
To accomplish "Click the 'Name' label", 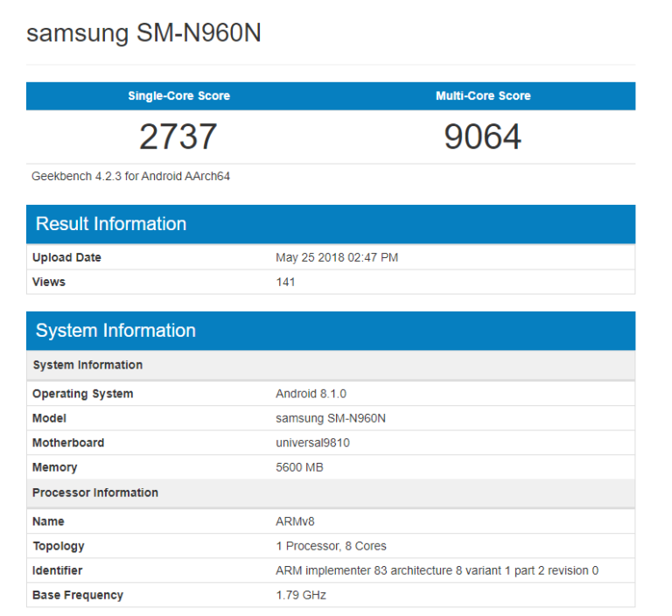I will [48, 521].
